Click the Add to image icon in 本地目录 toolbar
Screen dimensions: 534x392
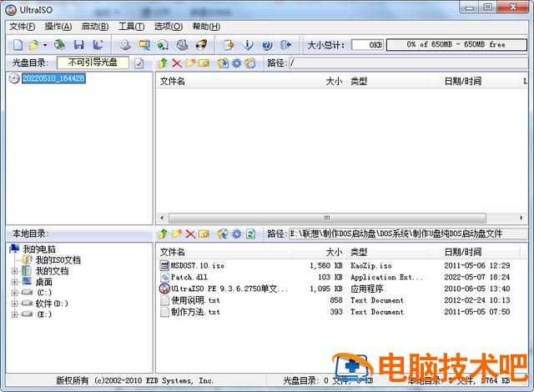(x=223, y=234)
